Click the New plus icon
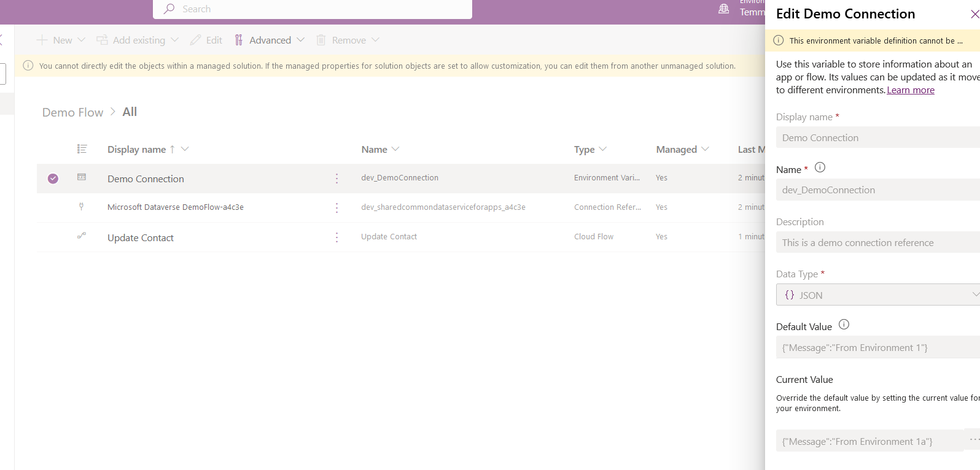 (x=42, y=40)
